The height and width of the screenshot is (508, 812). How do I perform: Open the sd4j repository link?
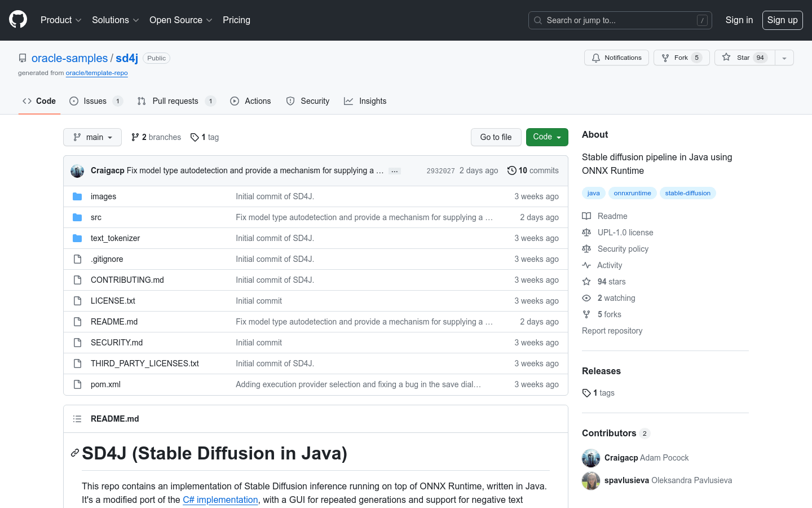click(127, 58)
